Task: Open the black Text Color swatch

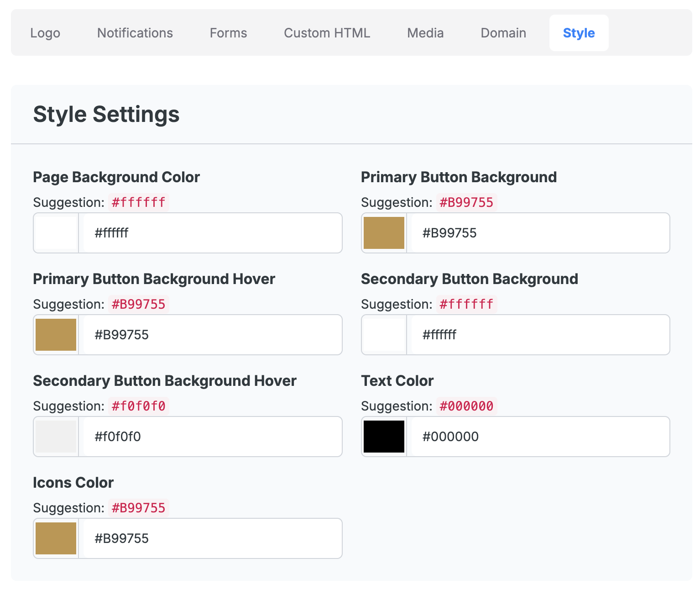Action: (384, 437)
